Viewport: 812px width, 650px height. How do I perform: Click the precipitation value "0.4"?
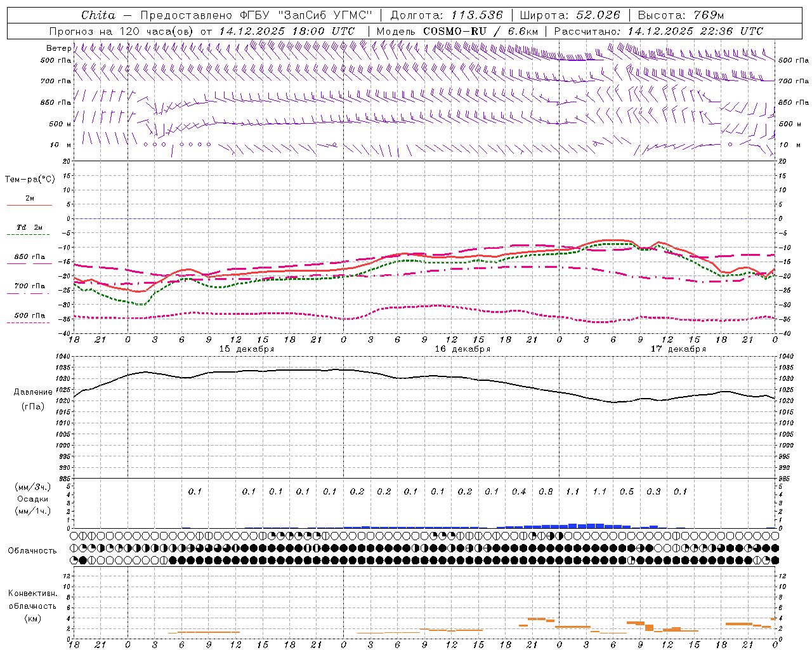tap(519, 491)
